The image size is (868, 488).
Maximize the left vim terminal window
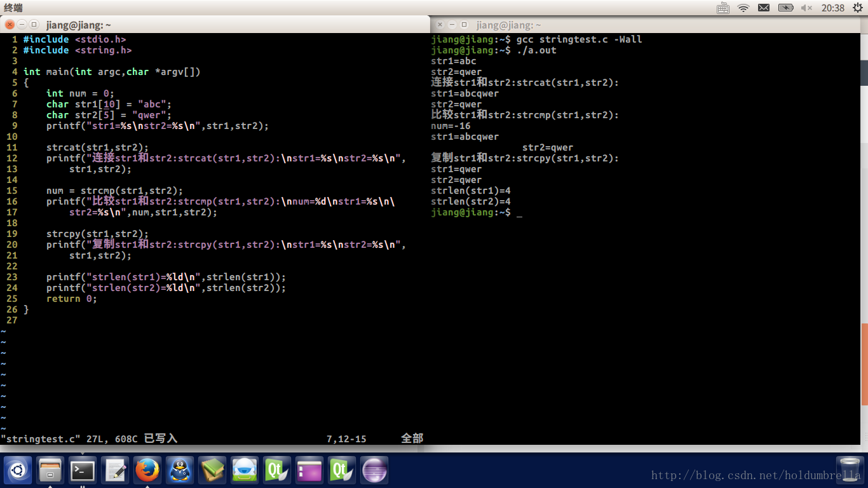(34, 25)
